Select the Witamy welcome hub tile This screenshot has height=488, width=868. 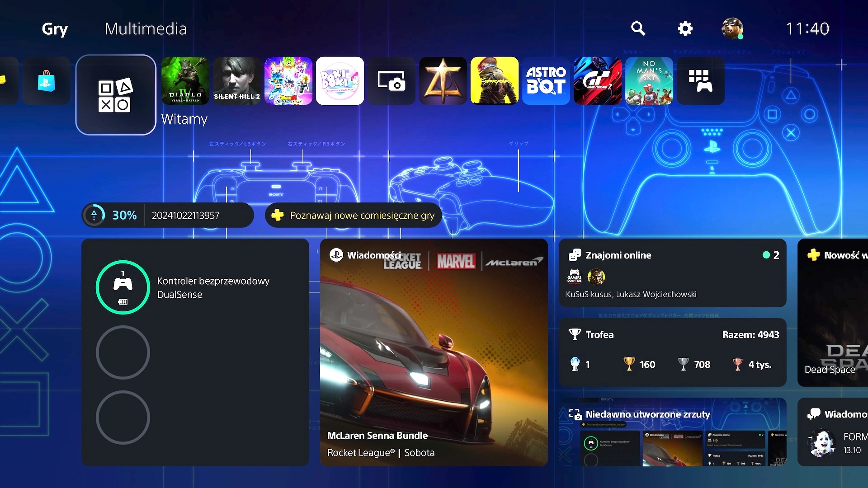[x=116, y=95]
